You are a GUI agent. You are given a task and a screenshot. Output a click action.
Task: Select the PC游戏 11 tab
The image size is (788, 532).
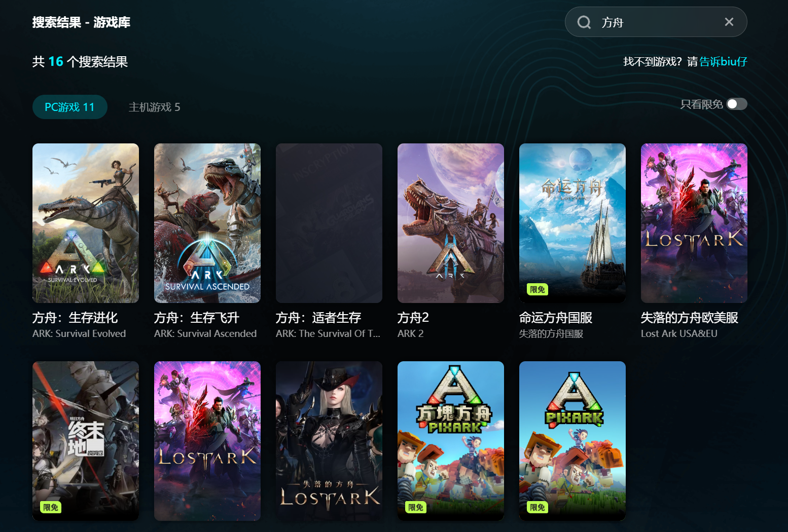point(70,107)
